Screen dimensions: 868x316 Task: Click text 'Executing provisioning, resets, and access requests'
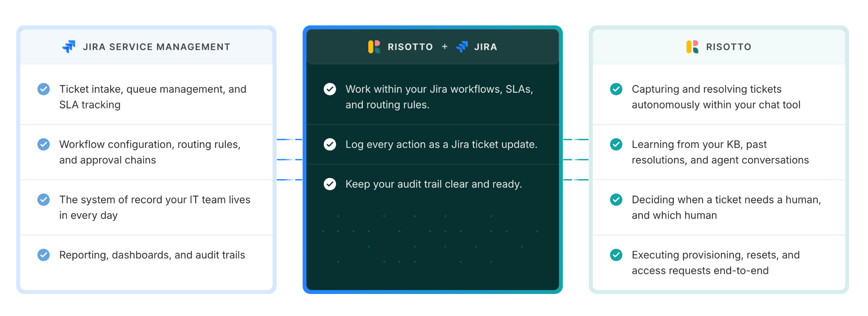tap(715, 263)
